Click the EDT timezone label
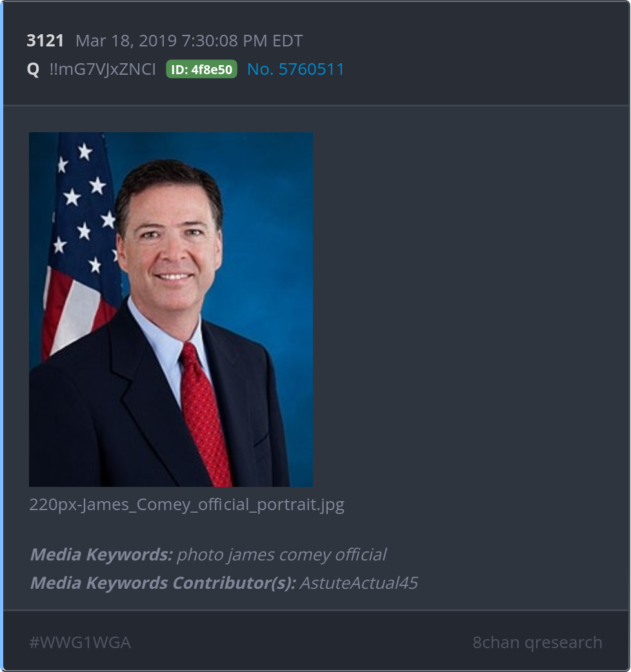Image resolution: width=631 pixels, height=672 pixels. click(x=288, y=41)
